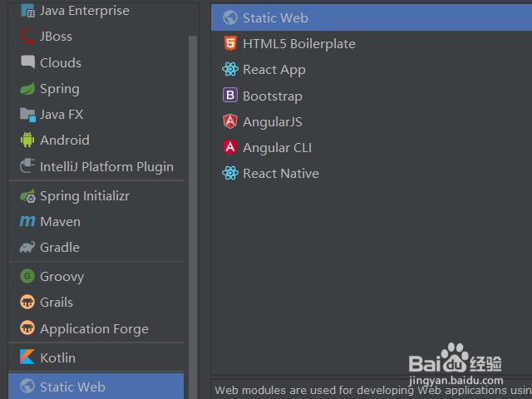Pick Spring Initializr from the list
Screen dimensions: 532x399
(x=85, y=196)
